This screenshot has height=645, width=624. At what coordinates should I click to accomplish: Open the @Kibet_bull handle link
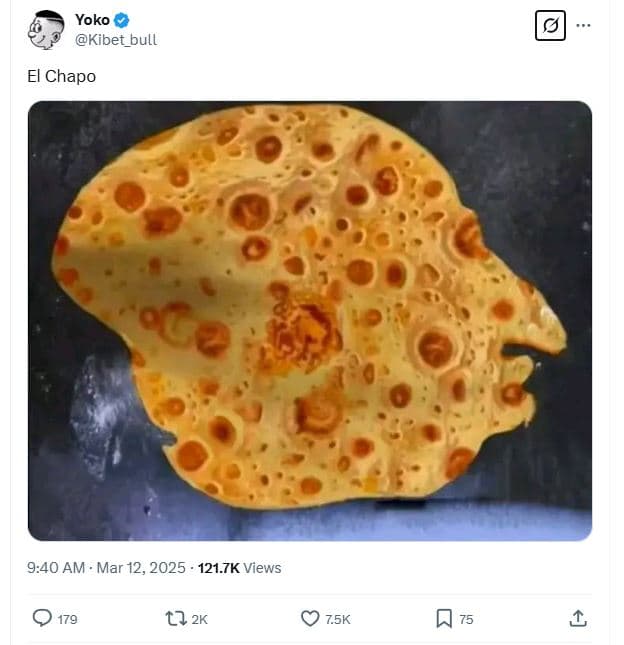pyautogui.click(x=116, y=40)
